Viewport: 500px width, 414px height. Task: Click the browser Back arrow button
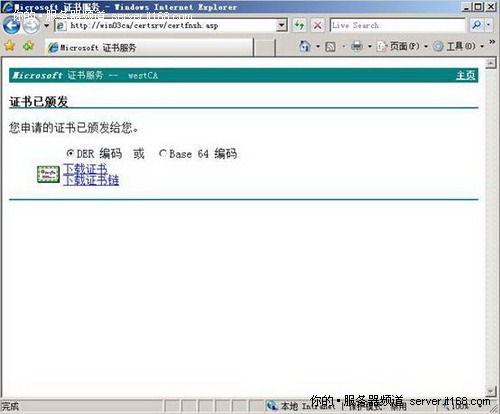[11, 25]
